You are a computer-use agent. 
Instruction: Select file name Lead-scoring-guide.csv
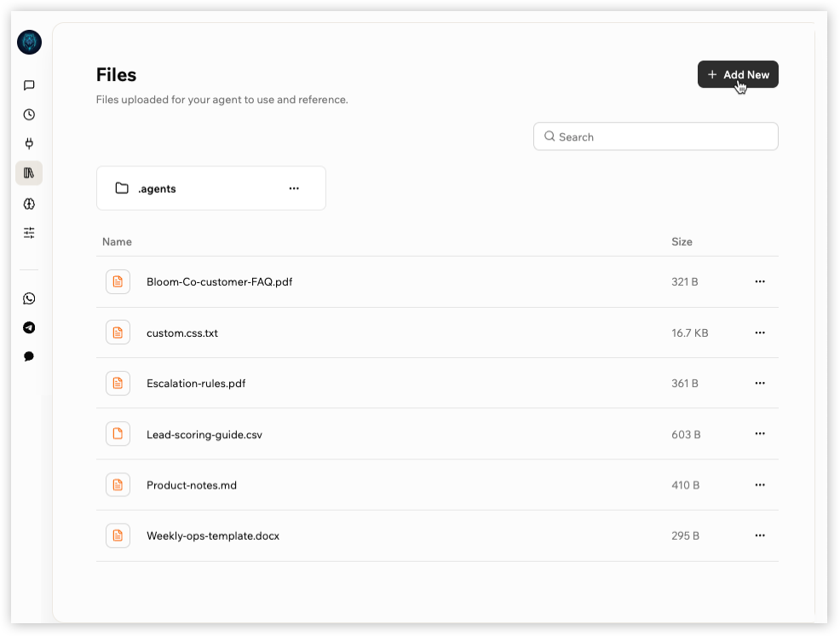pyautogui.click(x=204, y=434)
